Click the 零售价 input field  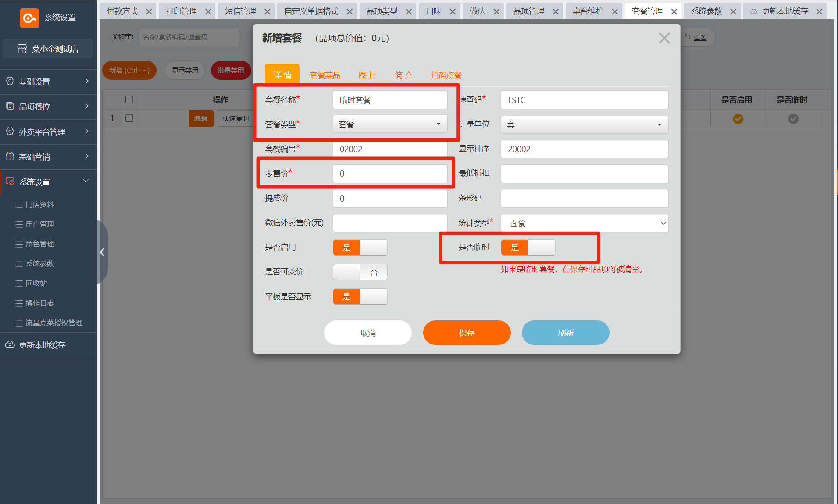tap(390, 174)
